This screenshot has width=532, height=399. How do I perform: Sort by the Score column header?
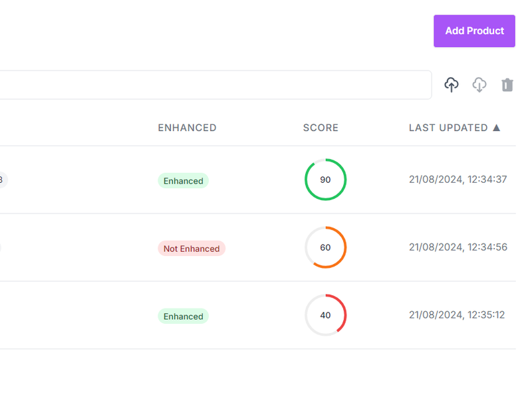(321, 128)
